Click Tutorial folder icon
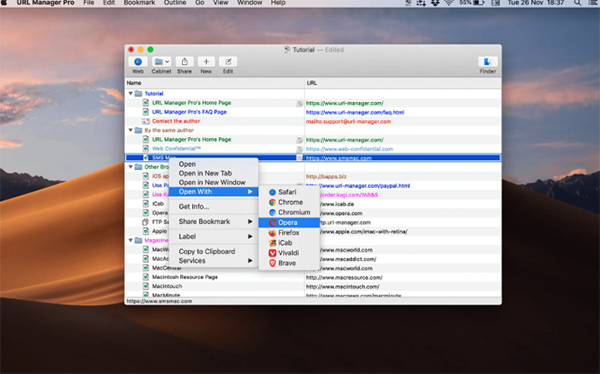The width and height of the screenshot is (600, 374). coord(139,93)
